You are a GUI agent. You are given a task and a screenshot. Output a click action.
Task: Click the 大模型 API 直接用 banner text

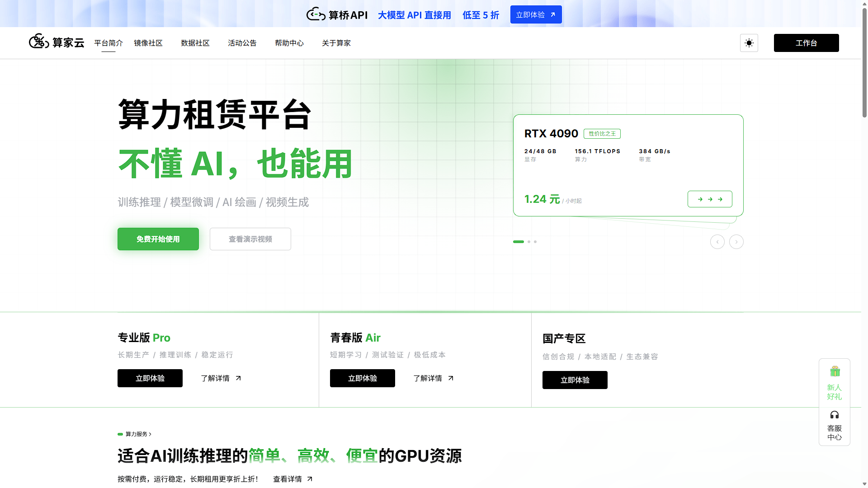point(415,15)
